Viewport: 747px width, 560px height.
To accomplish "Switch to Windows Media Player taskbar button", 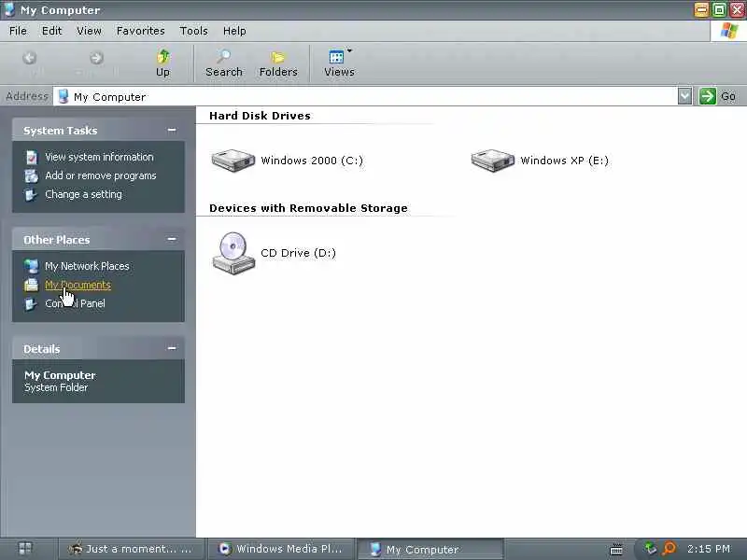I will pos(281,549).
